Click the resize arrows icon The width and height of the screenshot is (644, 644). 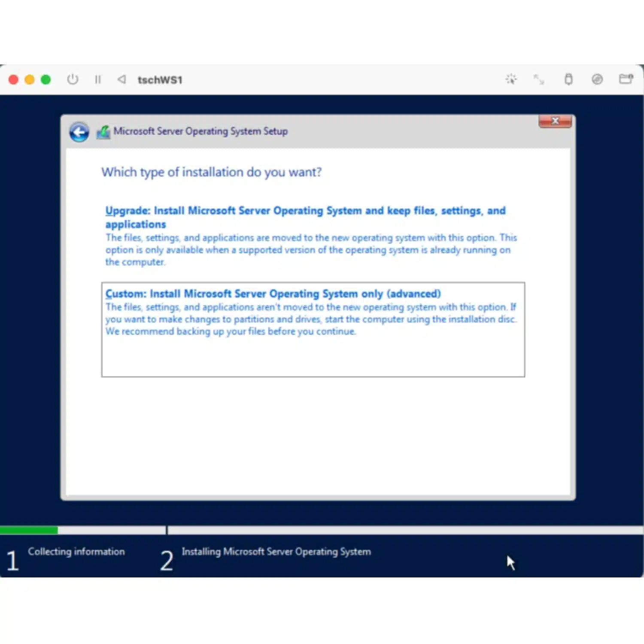point(539,79)
